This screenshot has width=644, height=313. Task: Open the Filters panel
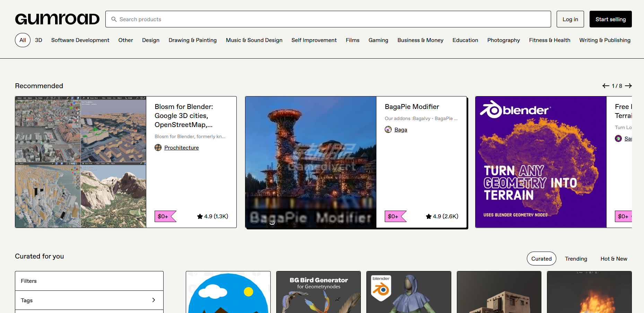pyautogui.click(x=89, y=281)
